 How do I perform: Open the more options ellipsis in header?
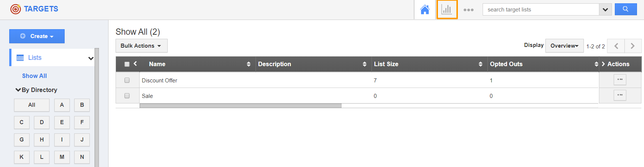click(468, 10)
